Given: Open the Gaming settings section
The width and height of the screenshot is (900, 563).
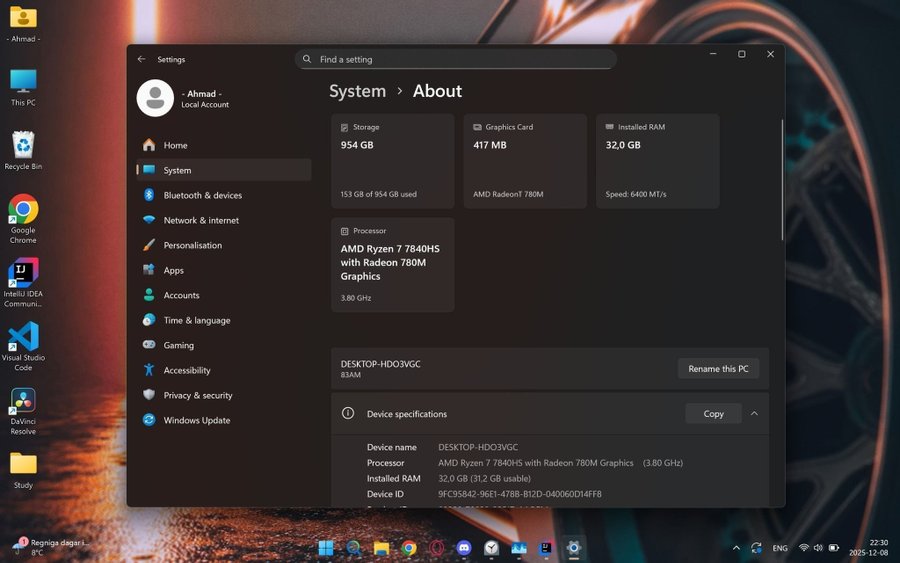Looking at the screenshot, I should (x=178, y=345).
